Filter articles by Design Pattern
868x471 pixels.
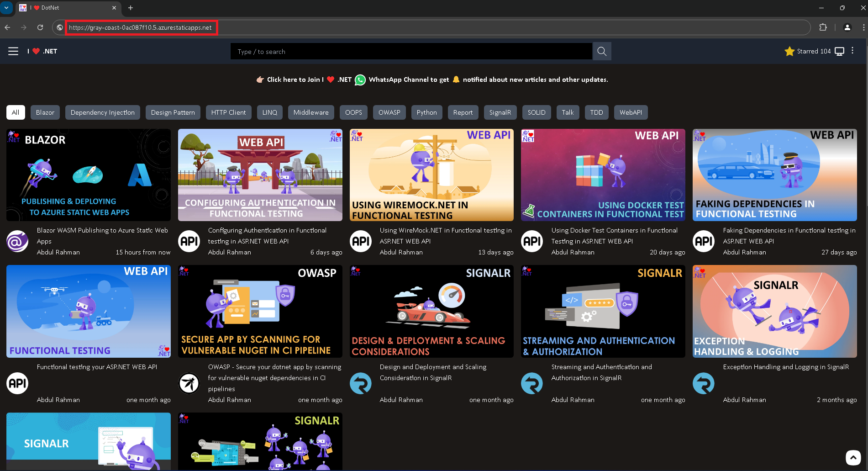pos(173,112)
